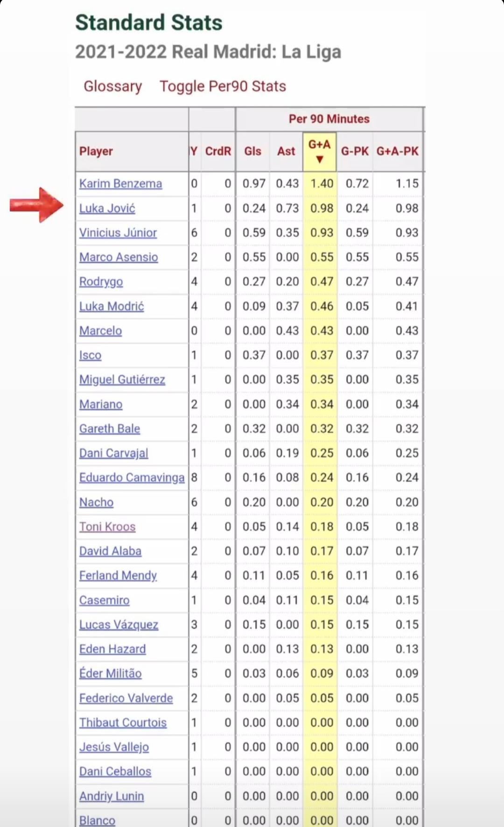The height and width of the screenshot is (827, 504).
Task: Select the Luka Modrić link
Action: point(112,307)
